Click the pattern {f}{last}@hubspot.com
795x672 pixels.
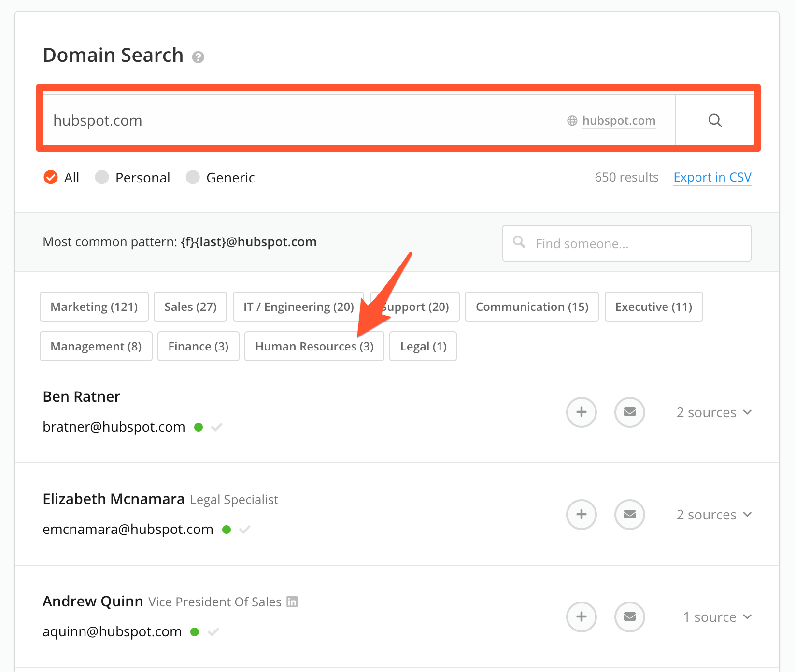pyautogui.click(x=249, y=242)
